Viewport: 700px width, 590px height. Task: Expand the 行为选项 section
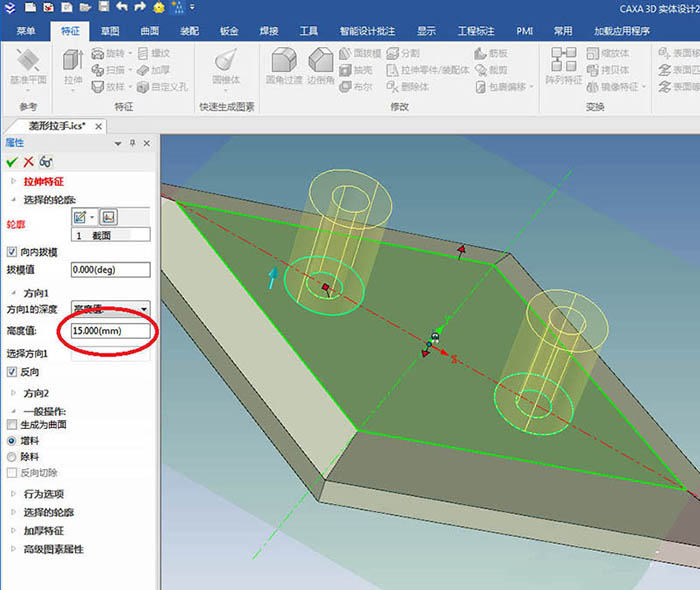pos(13,494)
